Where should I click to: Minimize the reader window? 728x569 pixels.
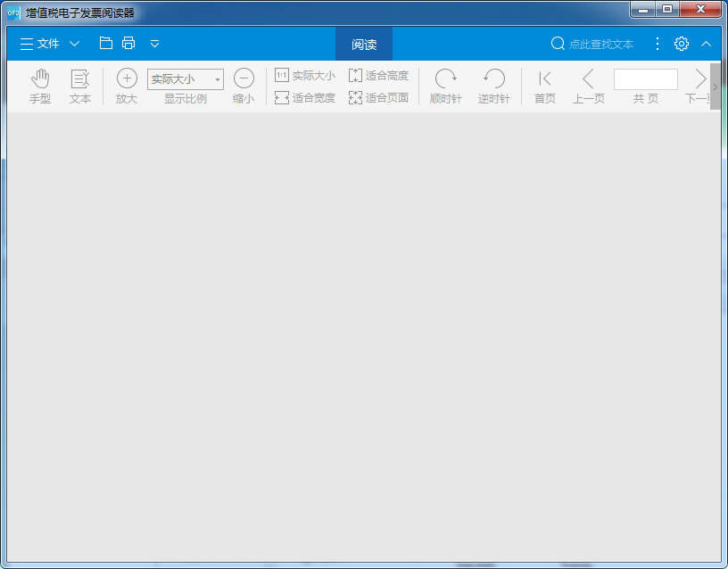(x=642, y=9)
